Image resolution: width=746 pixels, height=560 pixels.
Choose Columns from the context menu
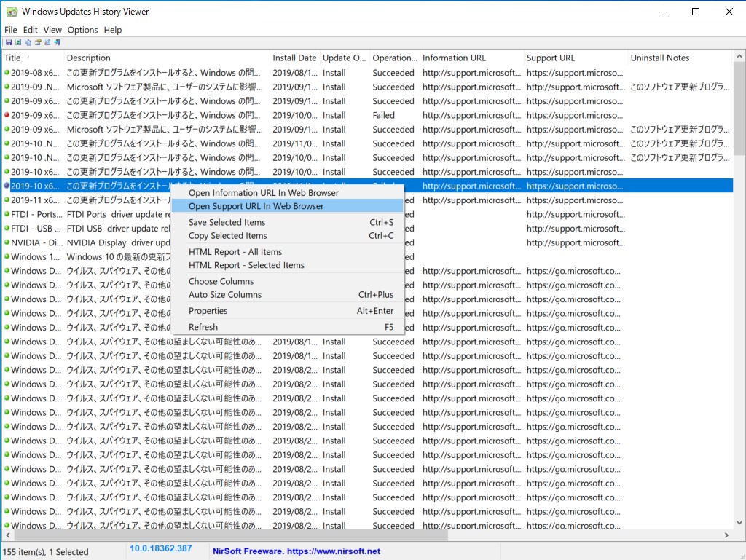tap(221, 280)
